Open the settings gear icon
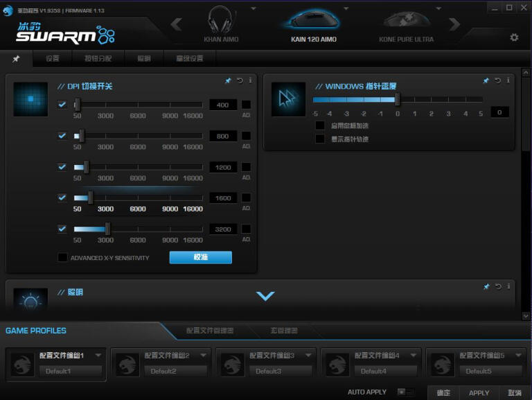The width and height of the screenshot is (532, 400). [x=514, y=37]
